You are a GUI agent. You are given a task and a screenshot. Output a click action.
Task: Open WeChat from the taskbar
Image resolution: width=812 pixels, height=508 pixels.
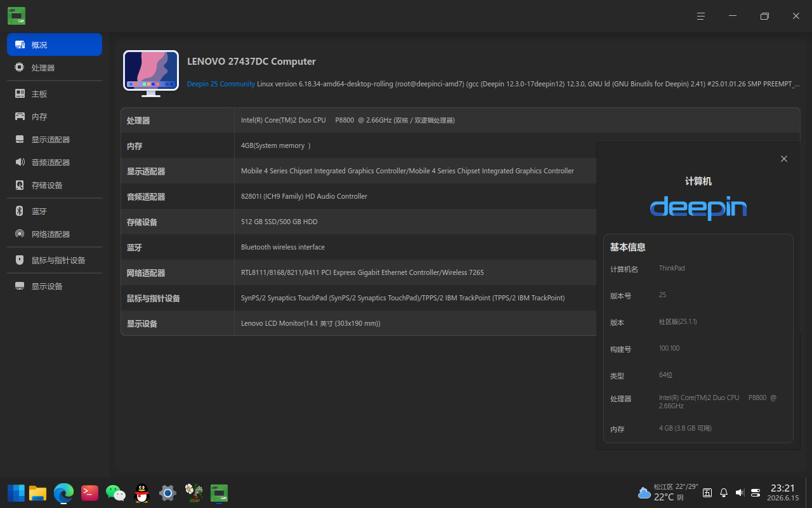pos(115,493)
